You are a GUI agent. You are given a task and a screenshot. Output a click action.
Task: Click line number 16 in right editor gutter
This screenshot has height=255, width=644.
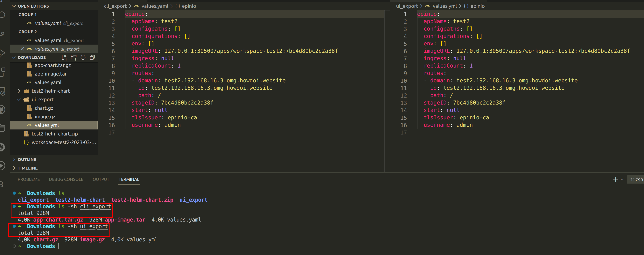(403, 125)
